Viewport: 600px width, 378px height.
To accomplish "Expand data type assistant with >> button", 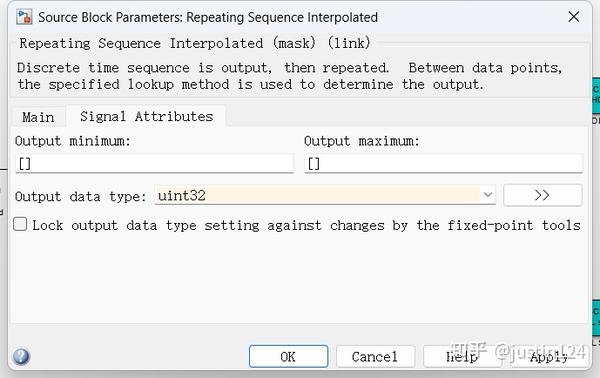I will pyautogui.click(x=543, y=196).
